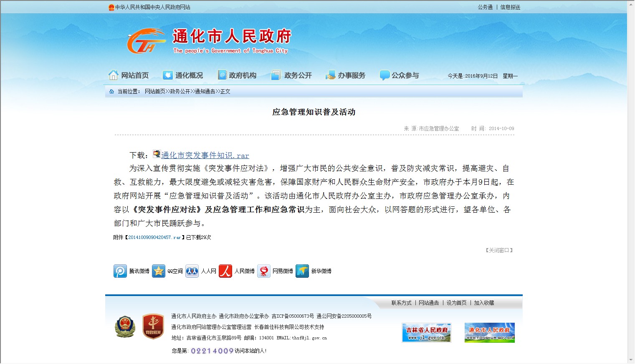The width and height of the screenshot is (635, 364).
Task: Click 通知通告 in the breadcrumb
Action: (205, 92)
